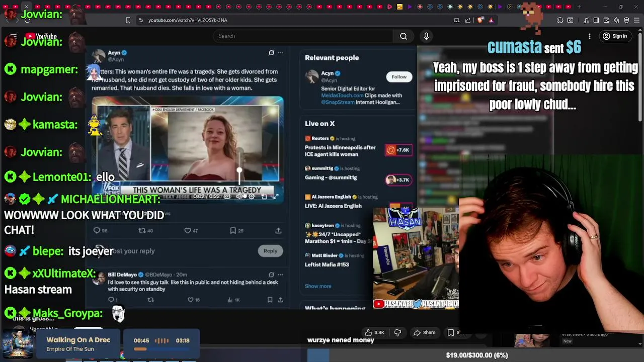Click inside the YouTube Search field

[x=303, y=36]
